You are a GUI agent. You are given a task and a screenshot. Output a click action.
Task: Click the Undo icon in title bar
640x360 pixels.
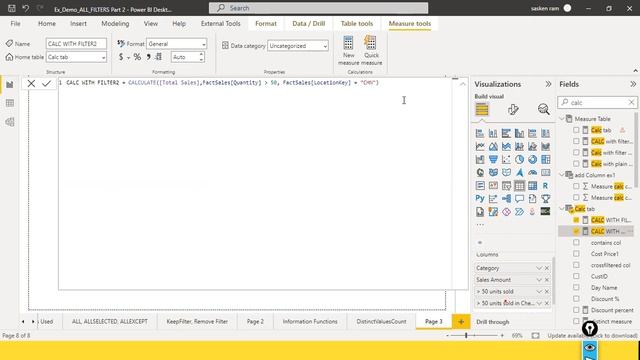click(26, 8)
